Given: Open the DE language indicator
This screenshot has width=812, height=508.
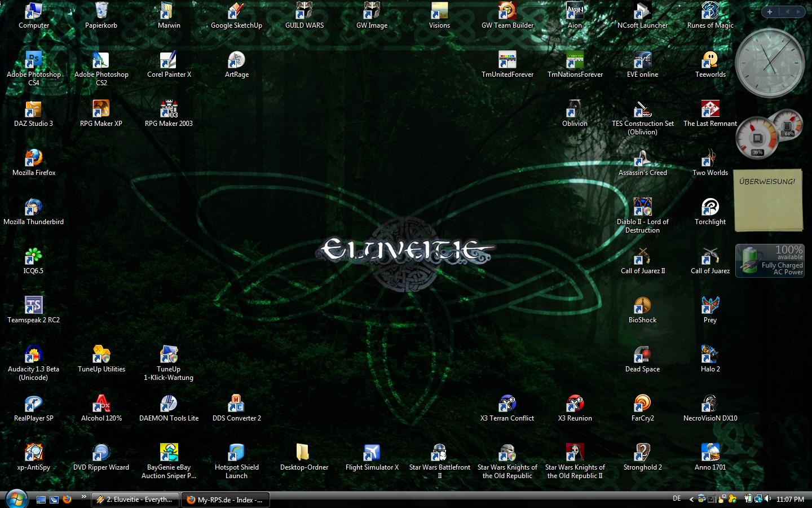Looking at the screenshot, I should tap(677, 498).
